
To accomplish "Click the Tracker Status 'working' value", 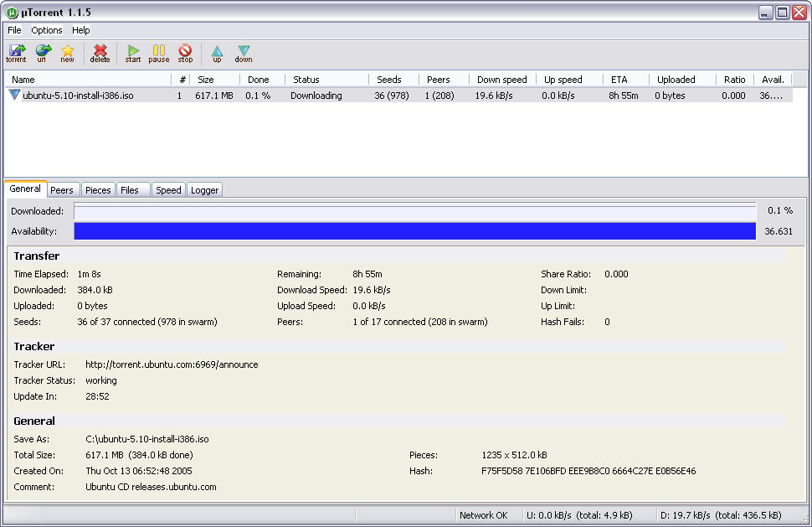I will tap(101, 380).
